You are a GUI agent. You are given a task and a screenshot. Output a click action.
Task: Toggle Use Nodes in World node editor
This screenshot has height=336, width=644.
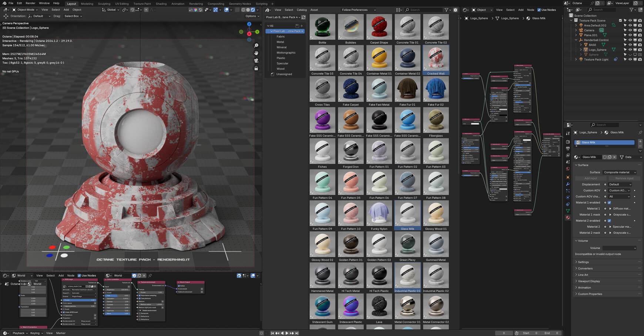pyautogui.click(x=79, y=275)
